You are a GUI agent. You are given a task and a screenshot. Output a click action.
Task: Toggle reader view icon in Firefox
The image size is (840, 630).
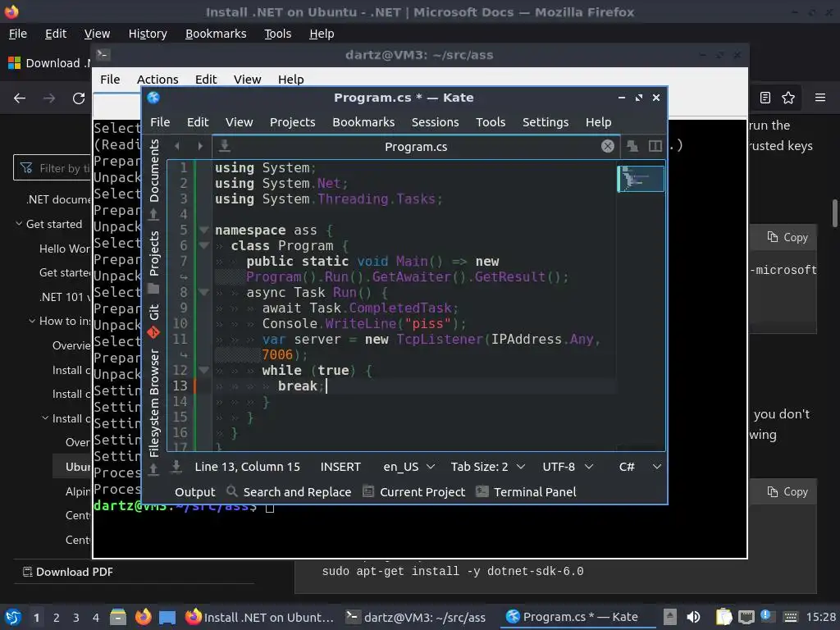coord(765,98)
